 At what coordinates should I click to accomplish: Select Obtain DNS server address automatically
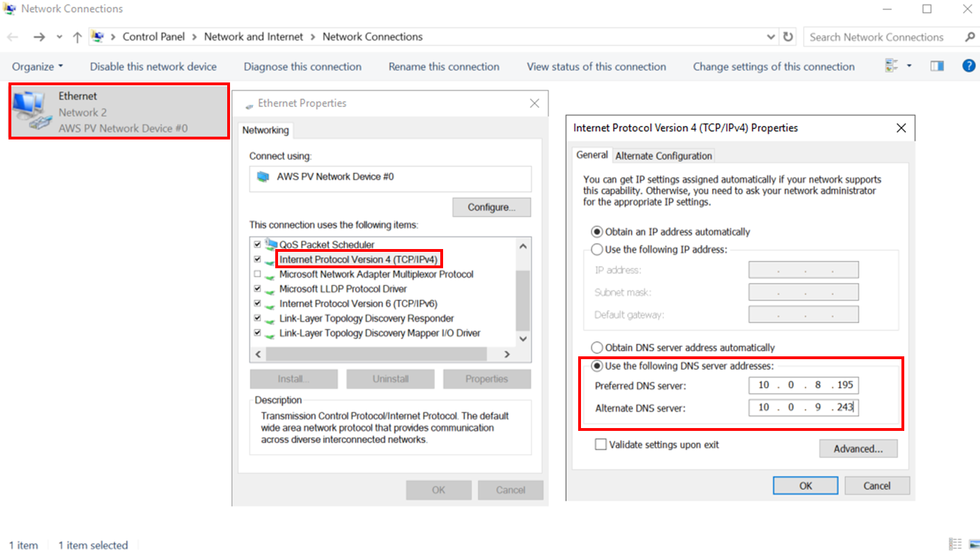(597, 347)
